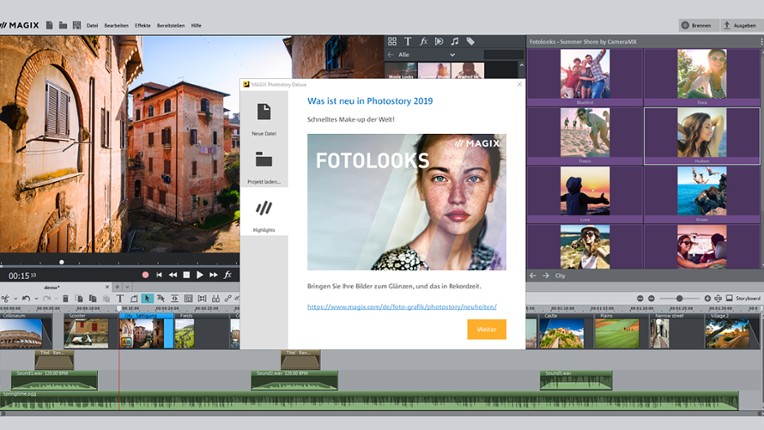Click the delete trash icon in timeline toolbar
The image size is (764, 430).
(66, 298)
